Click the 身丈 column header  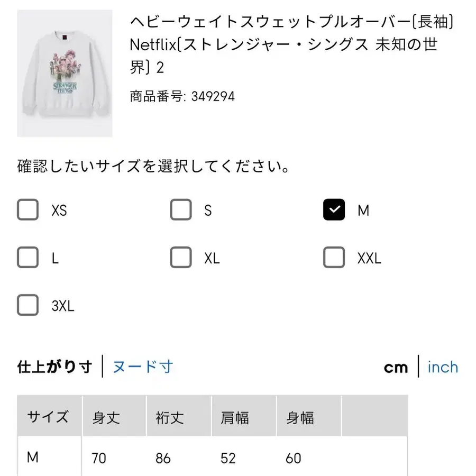pyautogui.click(x=106, y=418)
